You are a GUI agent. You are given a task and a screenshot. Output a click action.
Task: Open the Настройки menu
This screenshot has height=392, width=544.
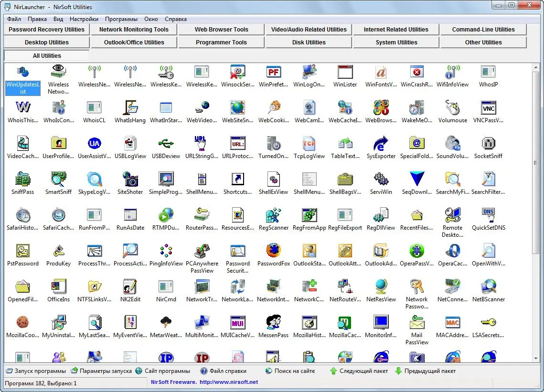pyautogui.click(x=84, y=19)
